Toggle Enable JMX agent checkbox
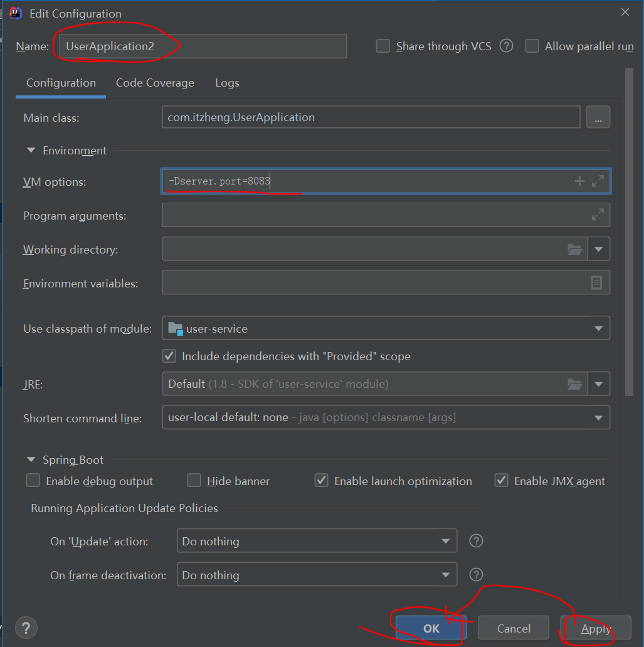Image resolution: width=644 pixels, height=647 pixels. click(502, 480)
